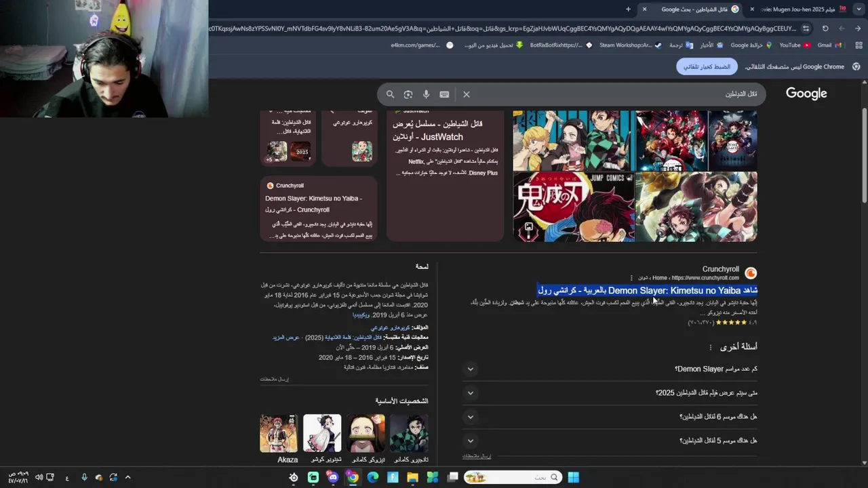Click the taskbar search box
The height and width of the screenshot is (488, 868).
[x=513, y=477]
